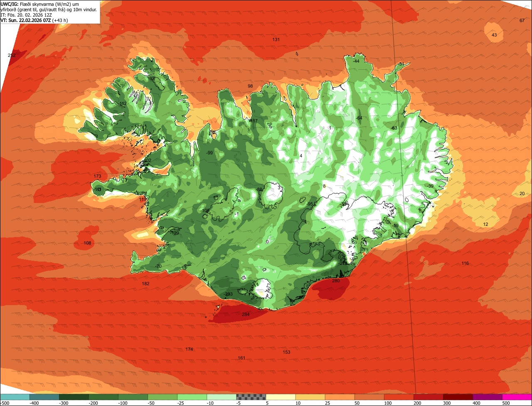Click the map value '-59'
532x406 pixels.
(x=395, y=225)
